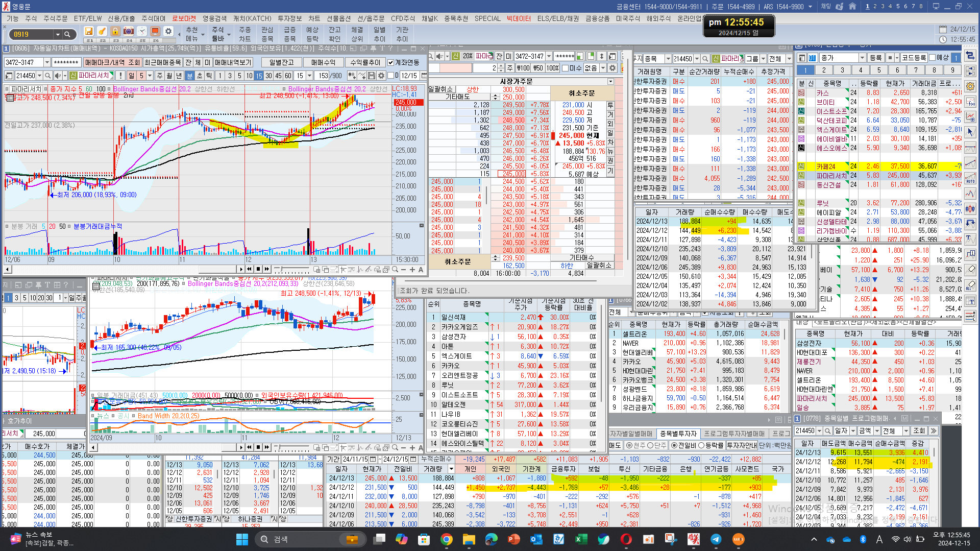This screenshot has width=980, height=551.
Task: Click the 일별잔고 button
Action: 281,62
